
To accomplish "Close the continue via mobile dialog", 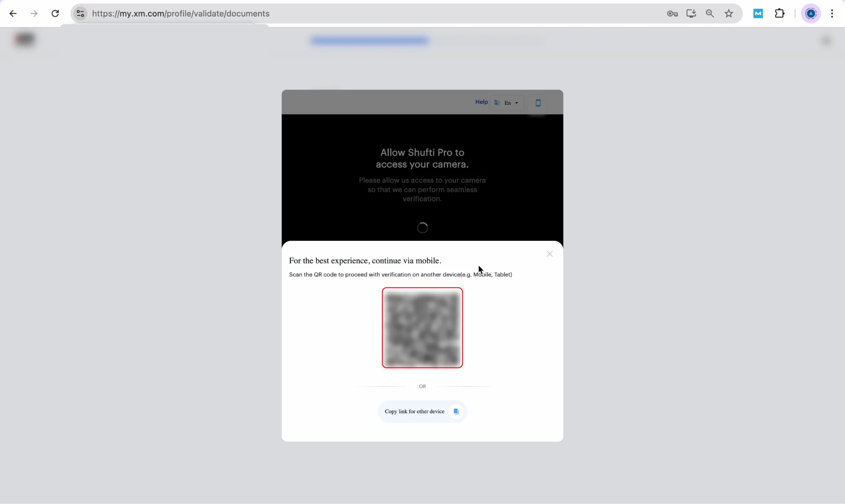I will point(549,254).
